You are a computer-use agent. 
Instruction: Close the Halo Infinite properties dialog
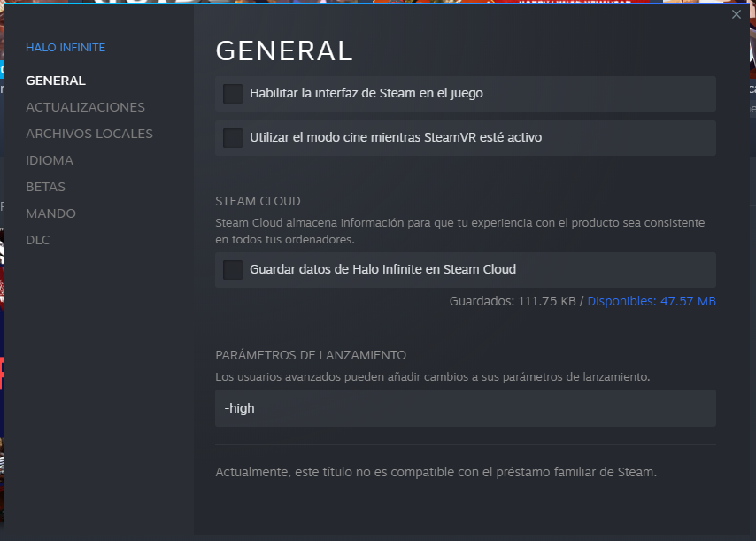click(737, 14)
